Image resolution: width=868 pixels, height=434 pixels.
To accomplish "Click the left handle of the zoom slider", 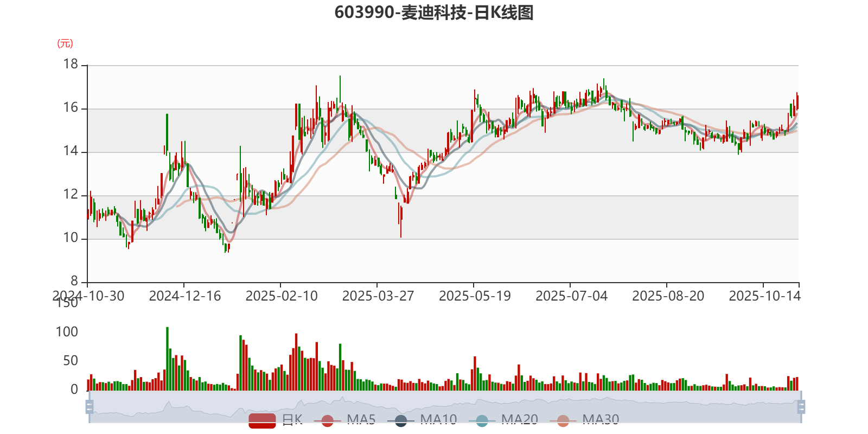I will (90, 406).
